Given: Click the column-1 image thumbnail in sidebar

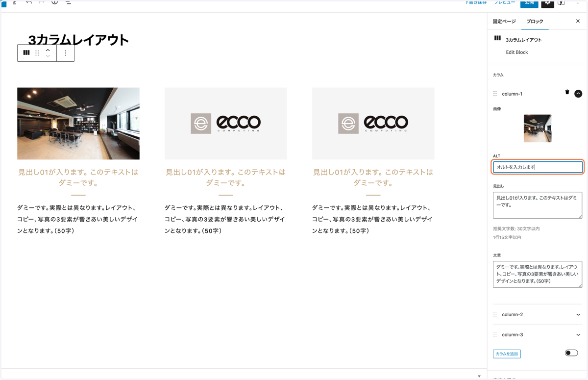Looking at the screenshot, I should [538, 128].
